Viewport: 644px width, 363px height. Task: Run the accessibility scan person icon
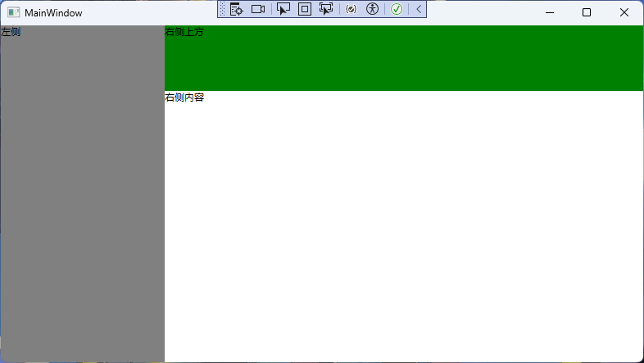click(373, 9)
